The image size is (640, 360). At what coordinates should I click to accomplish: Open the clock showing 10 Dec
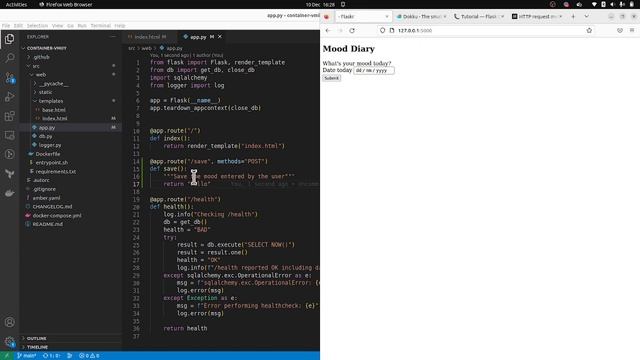tap(320, 4)
